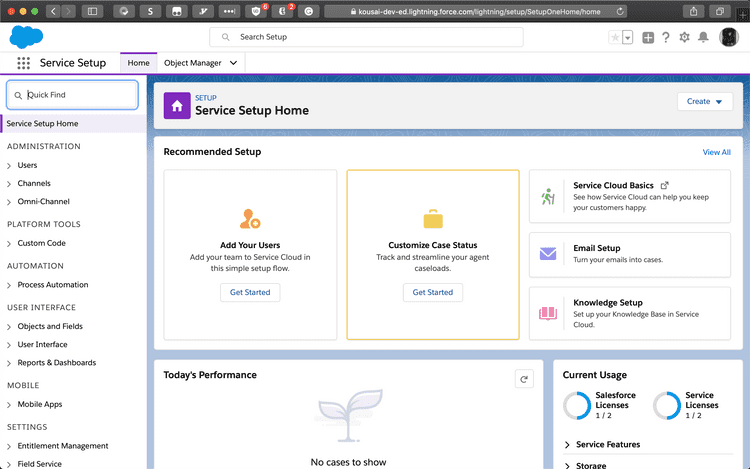This screenshot has width=750, height=469.
Task: Refresh Today's Performance panel
Action: [524, 379]
